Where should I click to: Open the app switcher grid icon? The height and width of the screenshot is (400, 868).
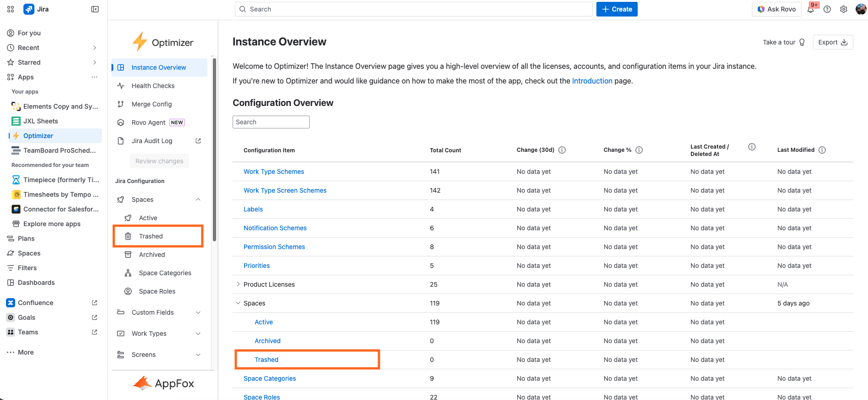(11, 9)
